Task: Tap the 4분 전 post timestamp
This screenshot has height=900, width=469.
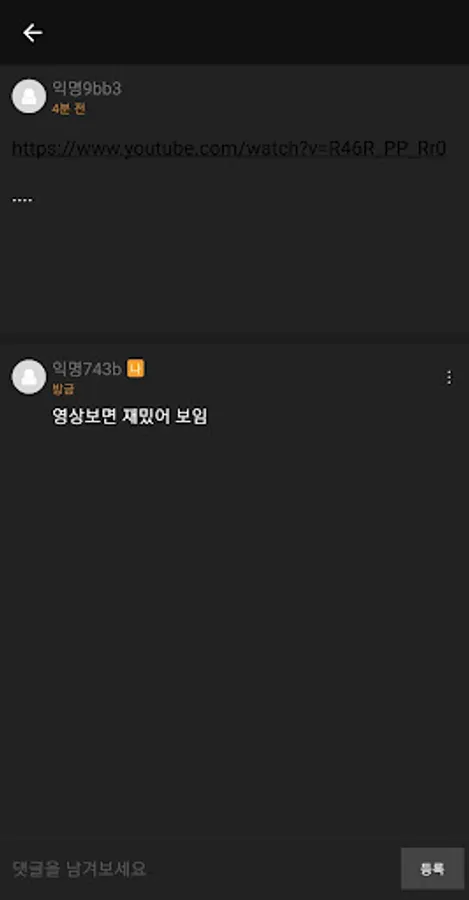Action: point(68,108)
